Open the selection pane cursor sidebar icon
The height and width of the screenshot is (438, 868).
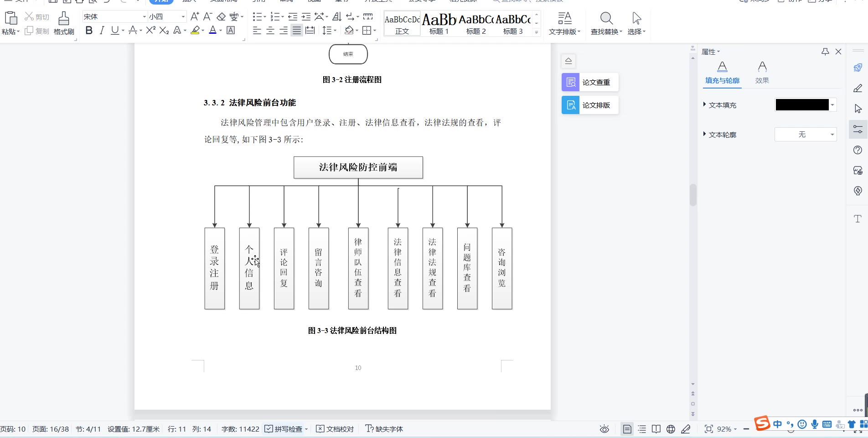pos(858,109)
